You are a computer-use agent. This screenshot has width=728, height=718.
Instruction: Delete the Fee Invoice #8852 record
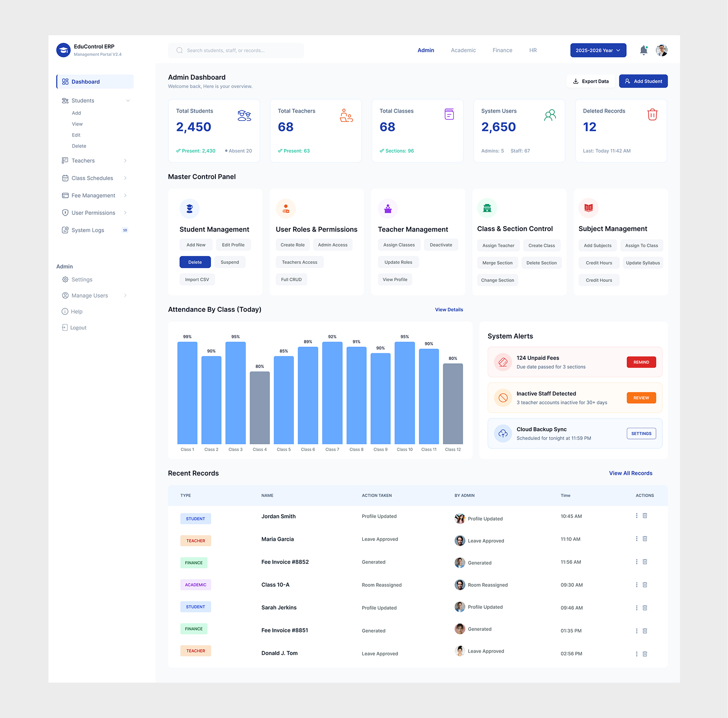pyautogui.click(x=645, y=561)
